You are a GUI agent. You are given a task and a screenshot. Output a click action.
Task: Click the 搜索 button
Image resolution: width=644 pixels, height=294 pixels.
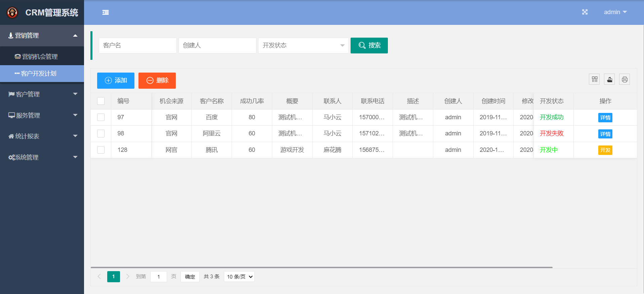point(369,45)
